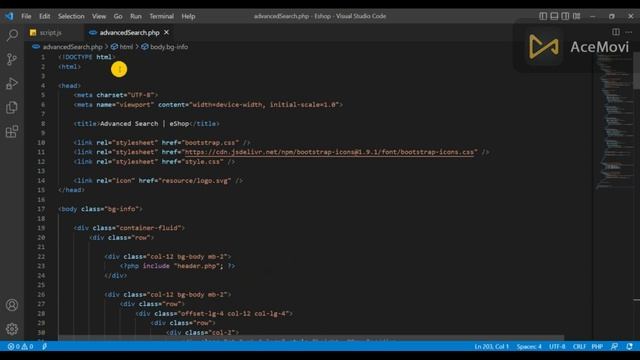Open the notifications bell icon
Screen dimensions: 640x360
[x=629, y=347]
